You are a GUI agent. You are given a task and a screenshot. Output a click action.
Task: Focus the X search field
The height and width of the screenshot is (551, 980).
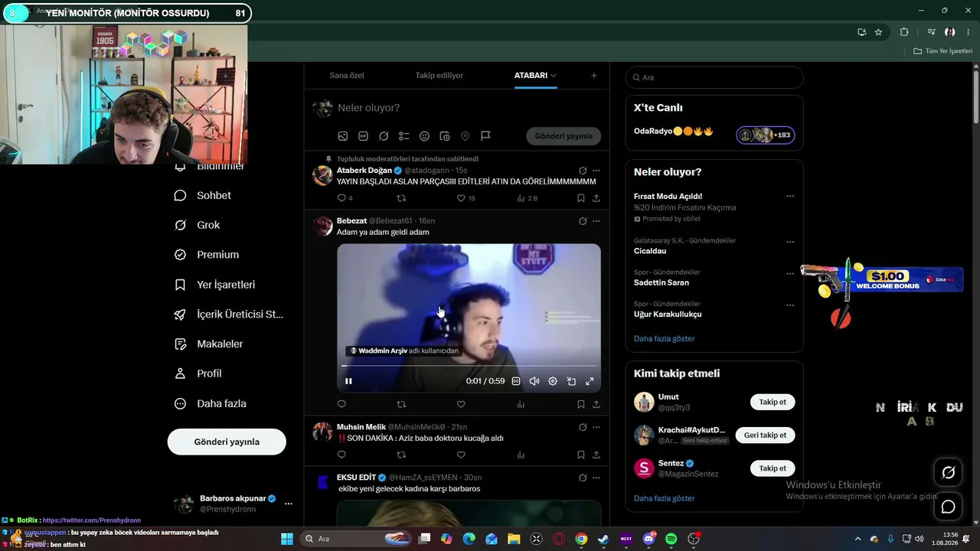(x=714, y=77)
